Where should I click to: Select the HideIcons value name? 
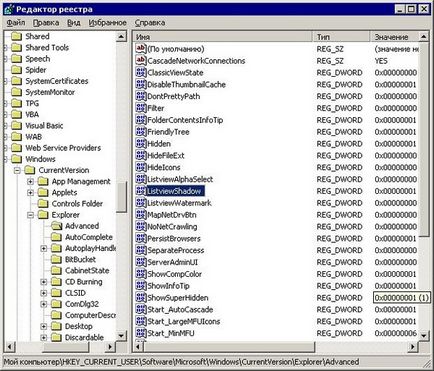164,167
